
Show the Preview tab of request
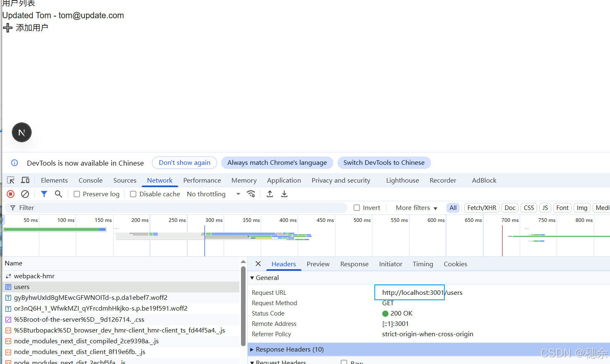click(x=318, y=264)
